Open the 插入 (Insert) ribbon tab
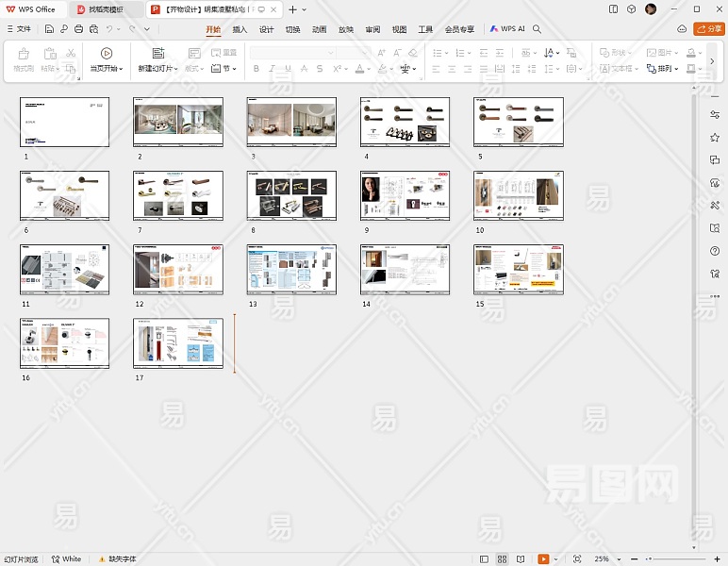The image size is (728, 566). 240,29
